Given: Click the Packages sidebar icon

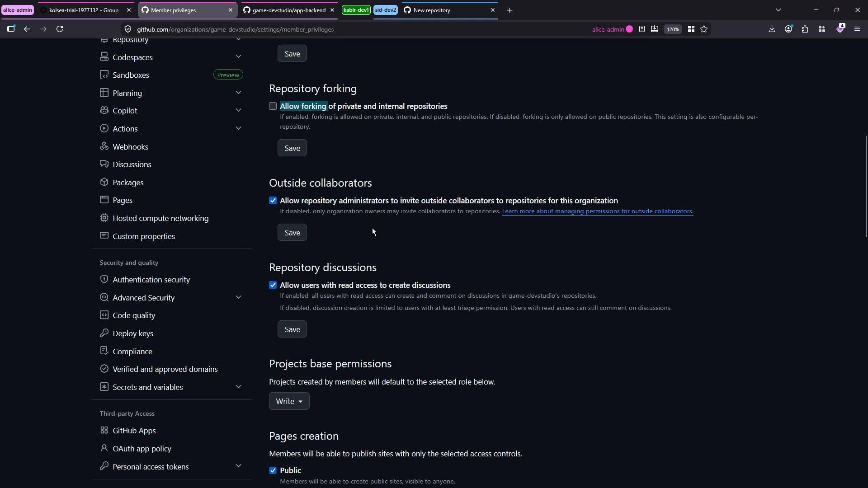Looking at the screenshot, I should point(104,182).
